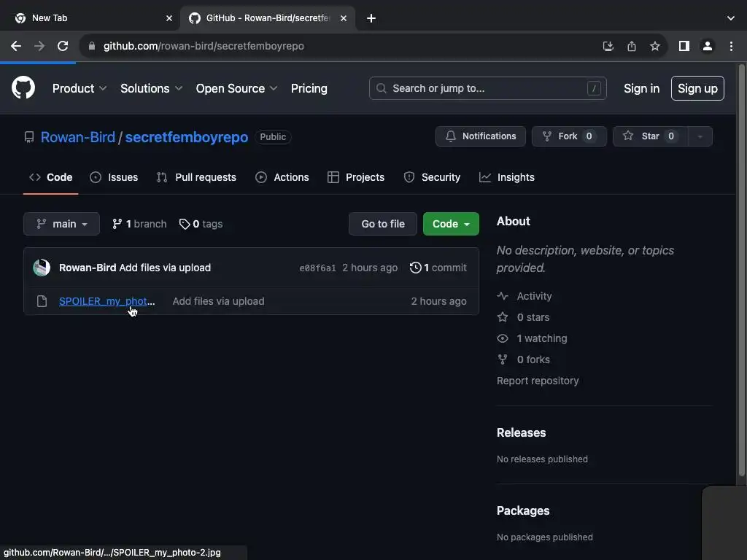Open the Actions tab
Screen dimensions: 747x560
[x=282, y=177]
